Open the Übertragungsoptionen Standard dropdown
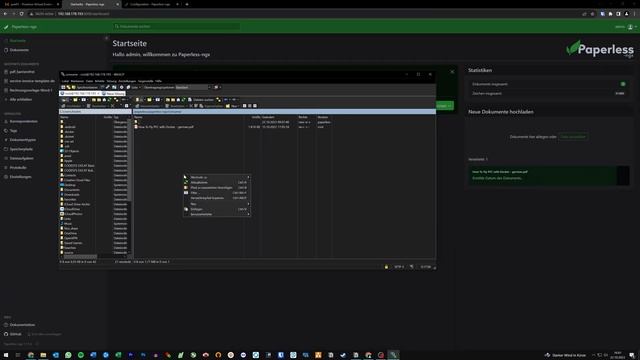This screenshot has height=360, width=640. click(x=194, y=87)
